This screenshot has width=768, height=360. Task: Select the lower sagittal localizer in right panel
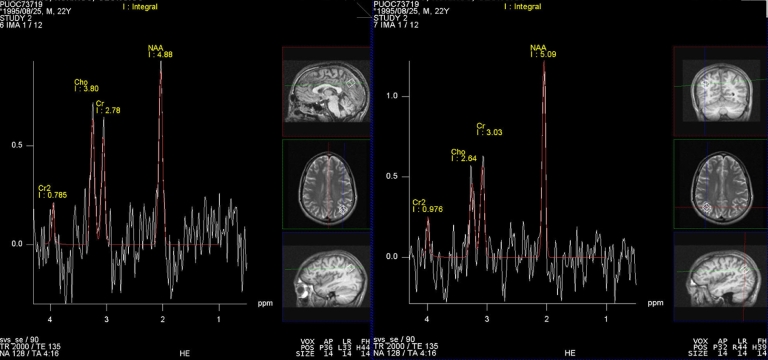point(720,277)
